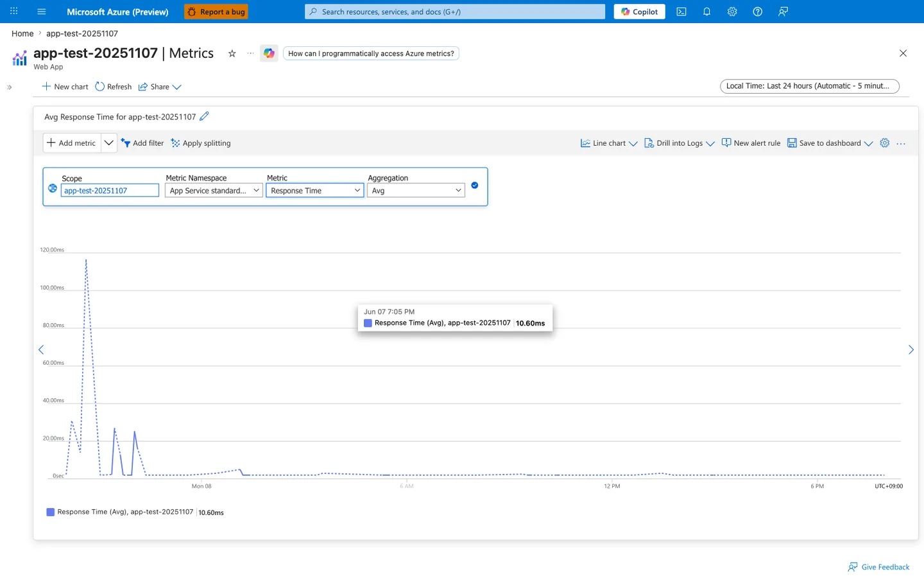
Task: Open the ellipsis beside the page title
Action: pyautogui.click(x=250, y=53)
